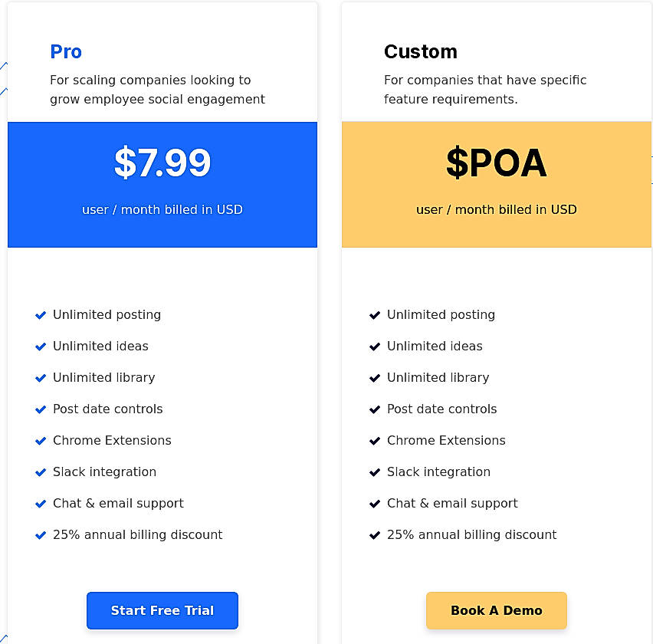Select the Post date controls feature in Pro
This screenshot has width=653, height=644.
click(x=107, y=409)
